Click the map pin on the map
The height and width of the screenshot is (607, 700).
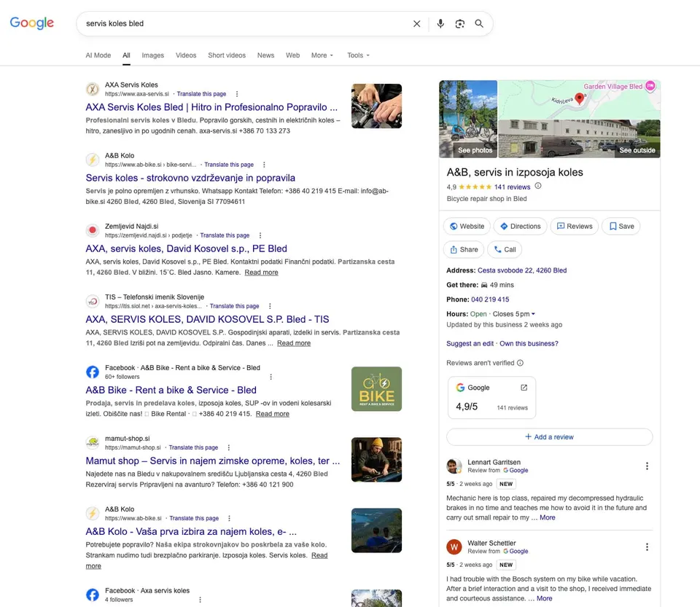pos(580,98)
